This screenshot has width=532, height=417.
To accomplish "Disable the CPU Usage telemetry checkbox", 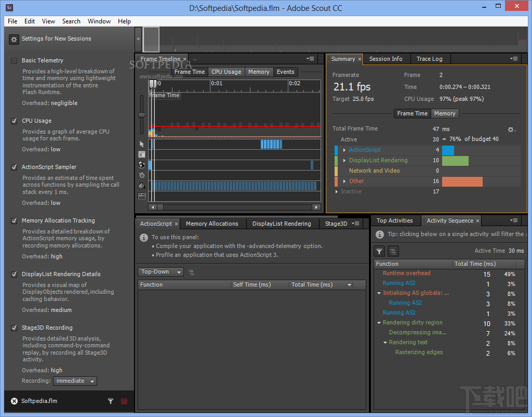I will (14, 121).
